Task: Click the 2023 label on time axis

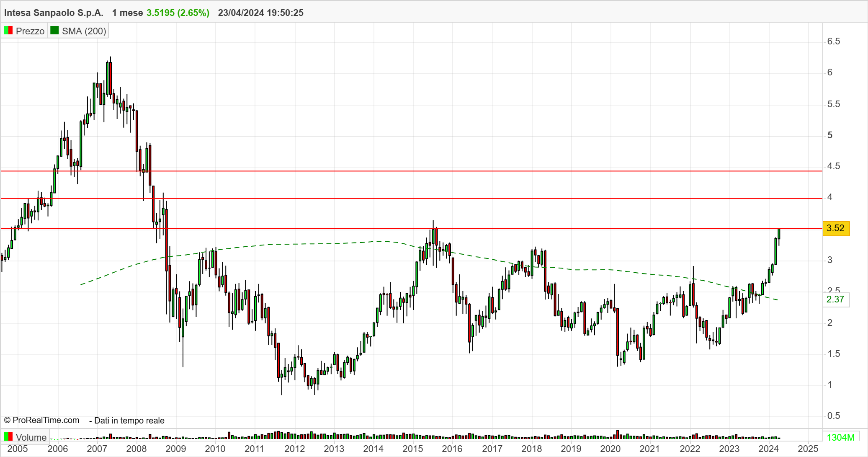Action: (729, 449)
